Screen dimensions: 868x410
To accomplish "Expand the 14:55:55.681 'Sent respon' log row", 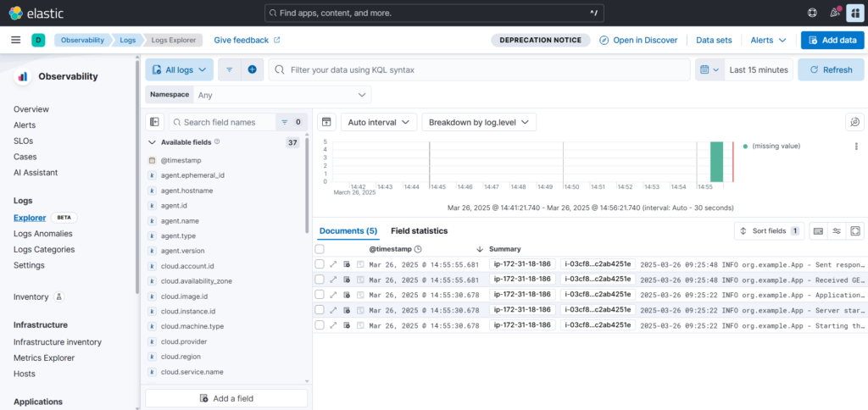I will 333,264.
